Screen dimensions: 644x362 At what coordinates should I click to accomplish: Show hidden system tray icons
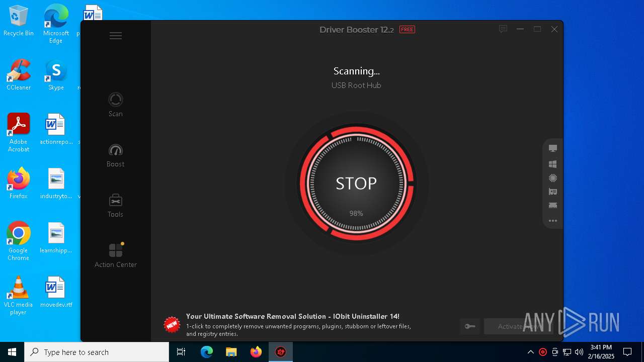pos(530,352)
